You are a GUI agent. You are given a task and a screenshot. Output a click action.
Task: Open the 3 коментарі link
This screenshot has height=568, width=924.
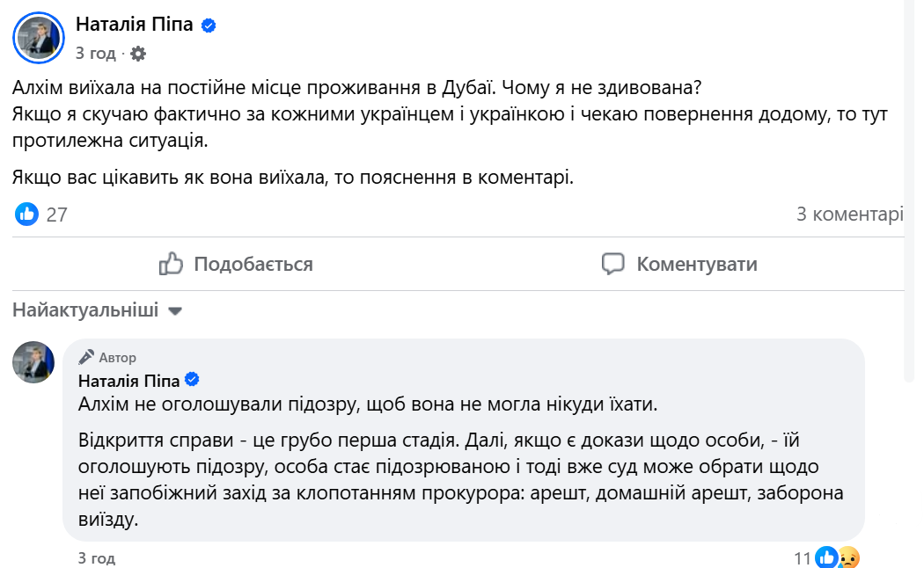point(850,212)
